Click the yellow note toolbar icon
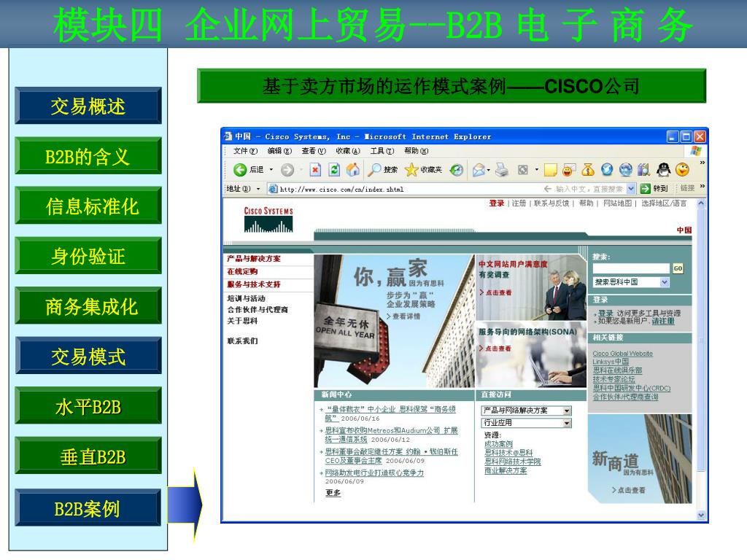Screen dimensions: 747x560 [x=550, y=169]
